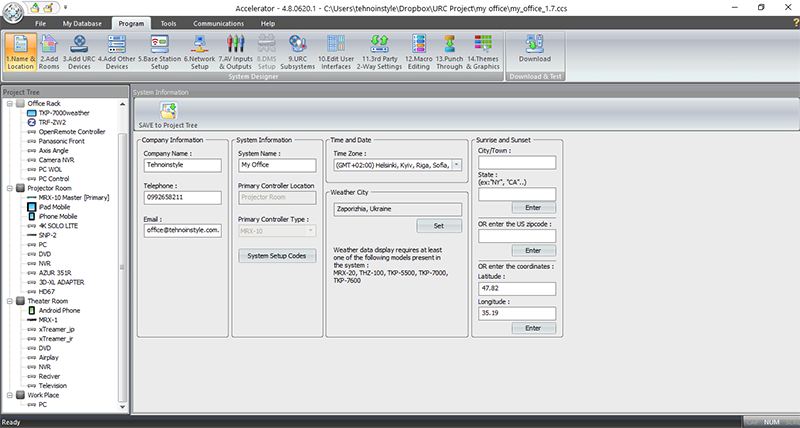The height and width of the screenshot is (428, 800).
Task: Collapse the Office Rack tree node
Action: tap(9, 103)
